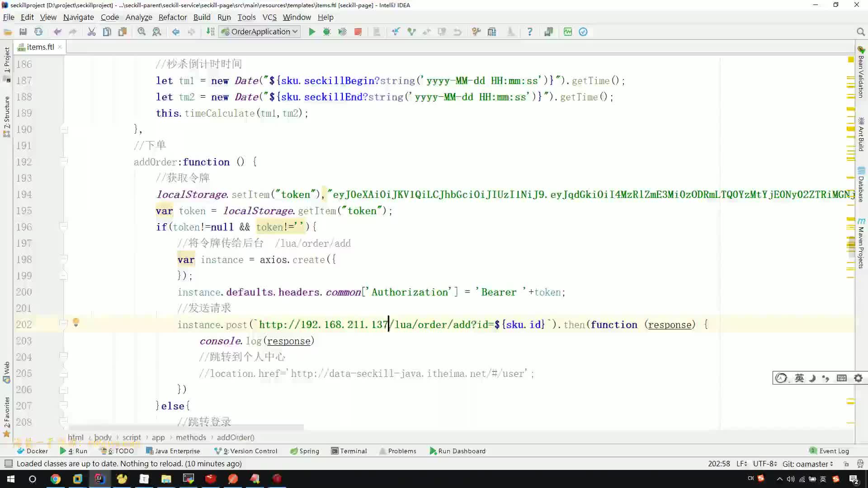
Task: Run with coverage icon
Action: point(342,32)
